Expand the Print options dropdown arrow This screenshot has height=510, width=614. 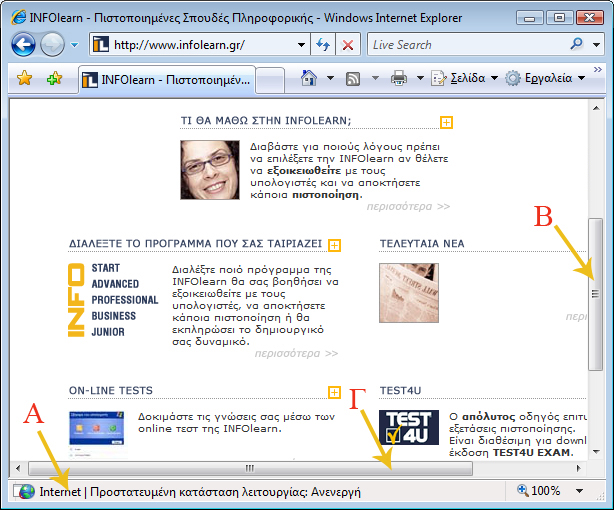click(x=420, y=78)
